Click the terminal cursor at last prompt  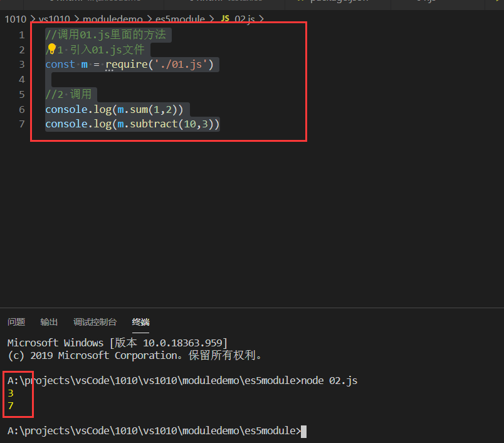point(304,432)
